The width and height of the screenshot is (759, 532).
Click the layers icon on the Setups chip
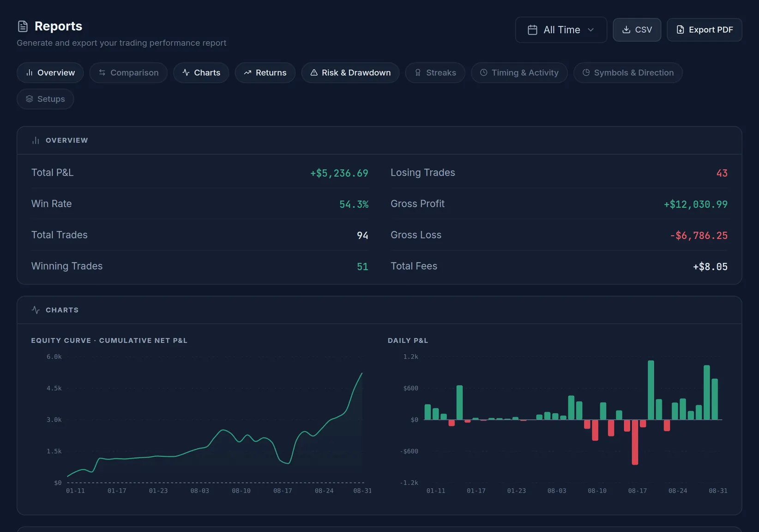click(x=29, y=99)
